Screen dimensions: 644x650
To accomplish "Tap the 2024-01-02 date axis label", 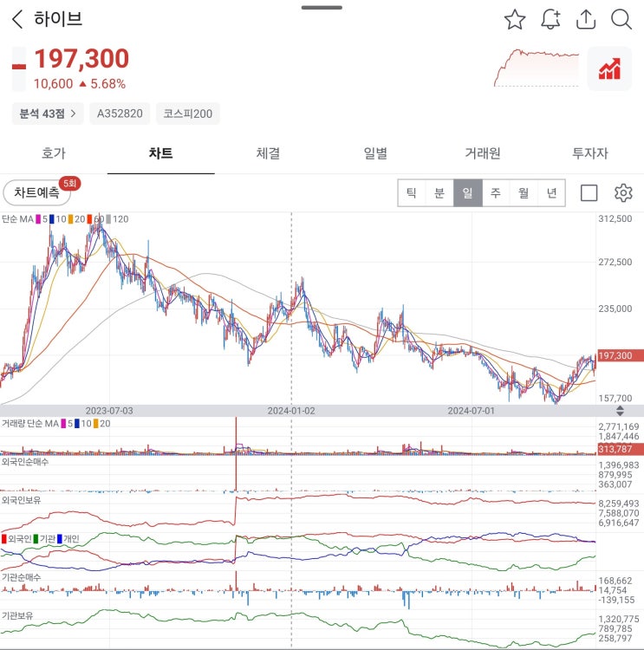I will [291, 411].
